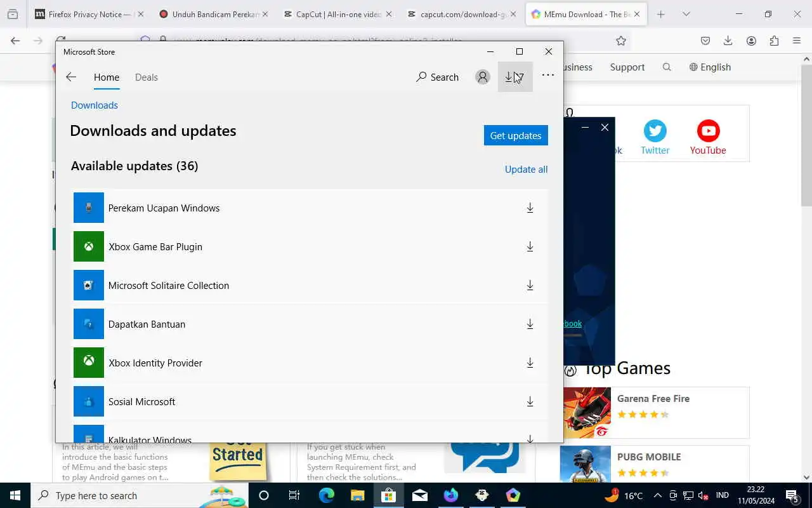Screen dimensions: 812x508
Task: Open the Microsoft Store account profile icon
Action: [x=483, y=77]
